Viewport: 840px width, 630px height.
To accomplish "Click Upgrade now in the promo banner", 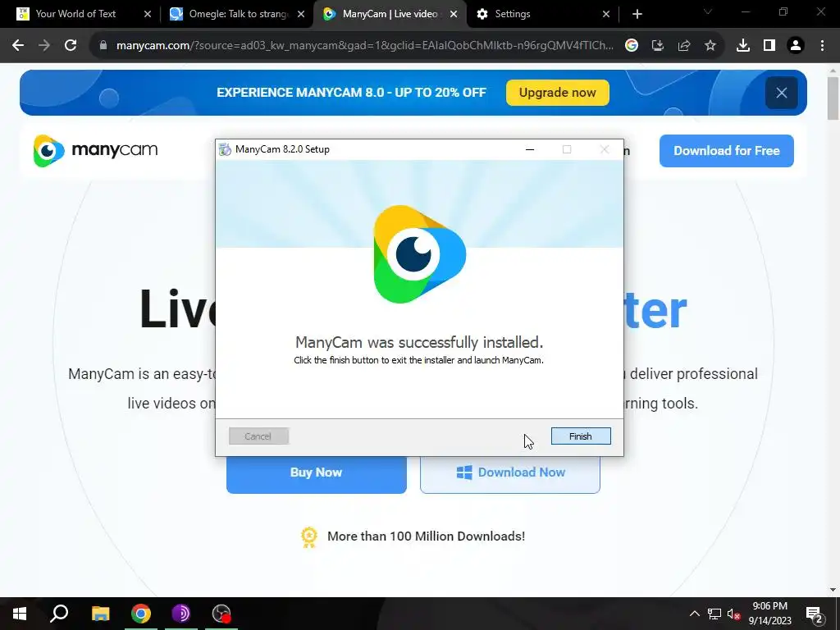I will pos(557,93).
